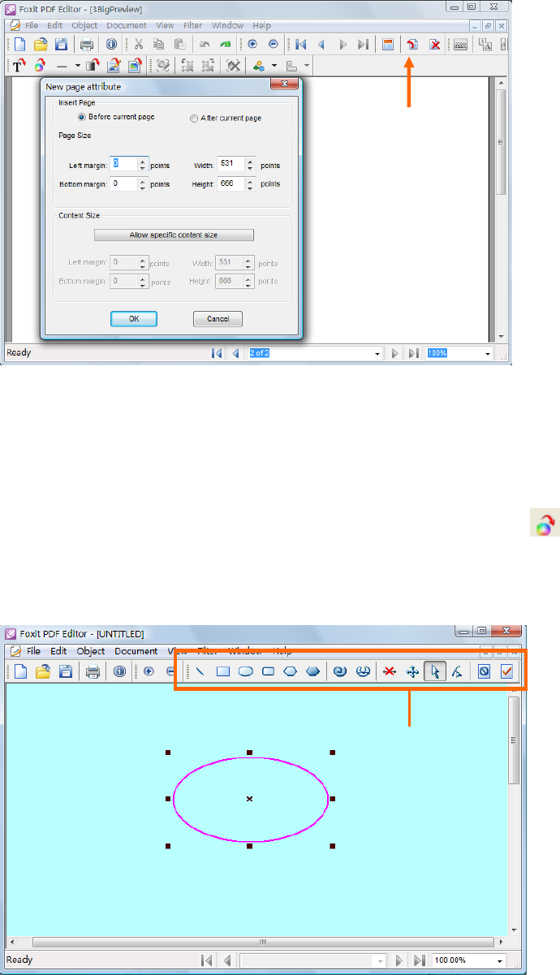Open Document menu in UNTITLED window

[x=136, y=651]
